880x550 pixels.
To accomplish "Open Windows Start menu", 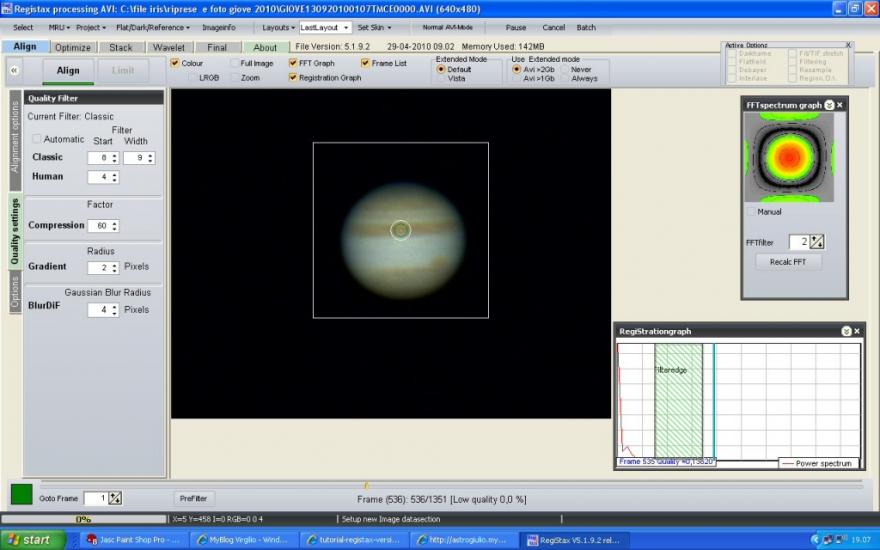I will (33, 539).
